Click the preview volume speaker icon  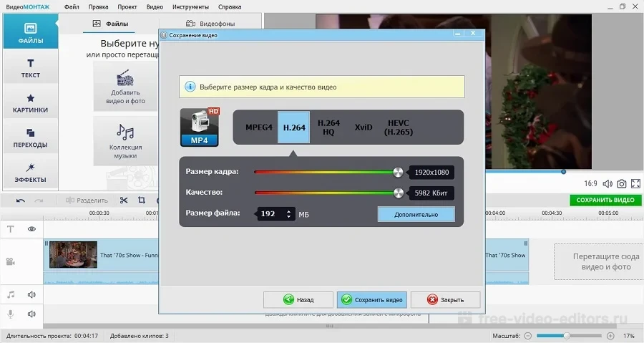tap(608, 184)
